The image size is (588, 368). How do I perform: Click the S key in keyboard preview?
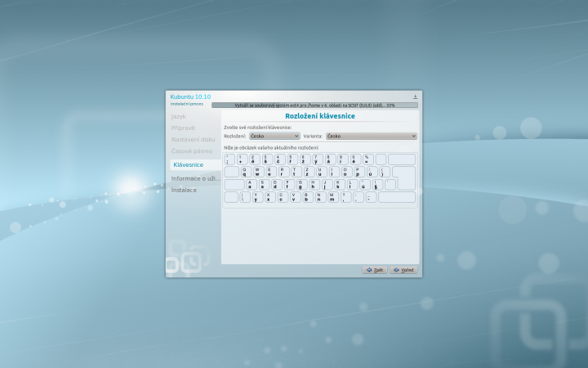point(264,184)
